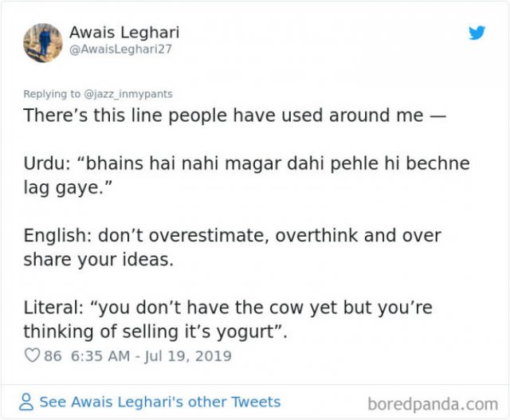Click the @AwaisLeghari27 handle
510x420 pixels.
120,49
